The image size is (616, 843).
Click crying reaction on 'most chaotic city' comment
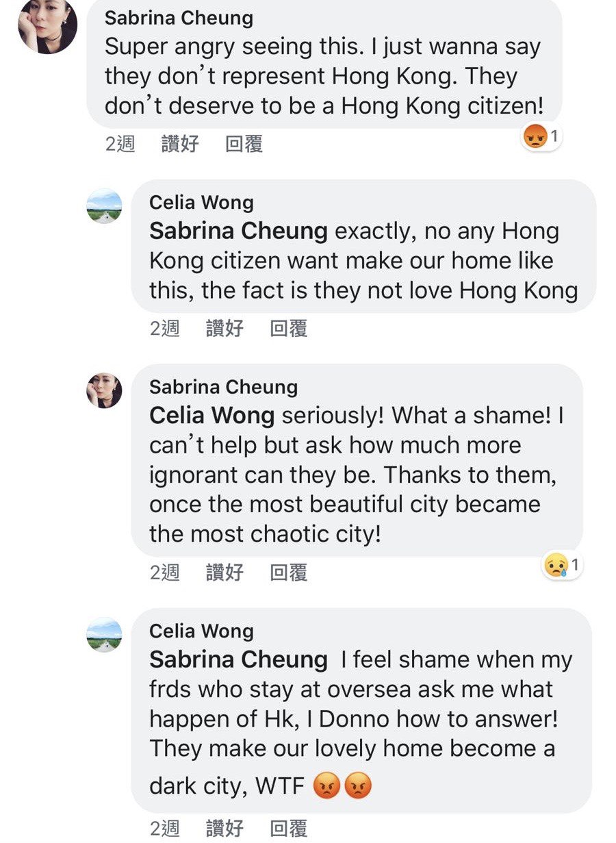pos(554,566)
